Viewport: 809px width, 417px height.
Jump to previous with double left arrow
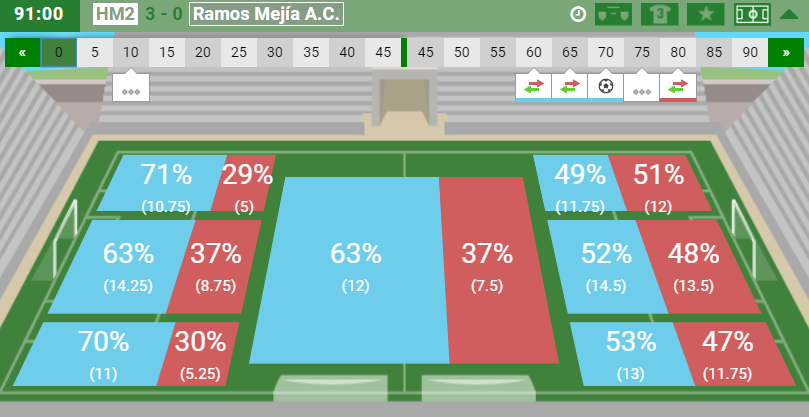23,53
